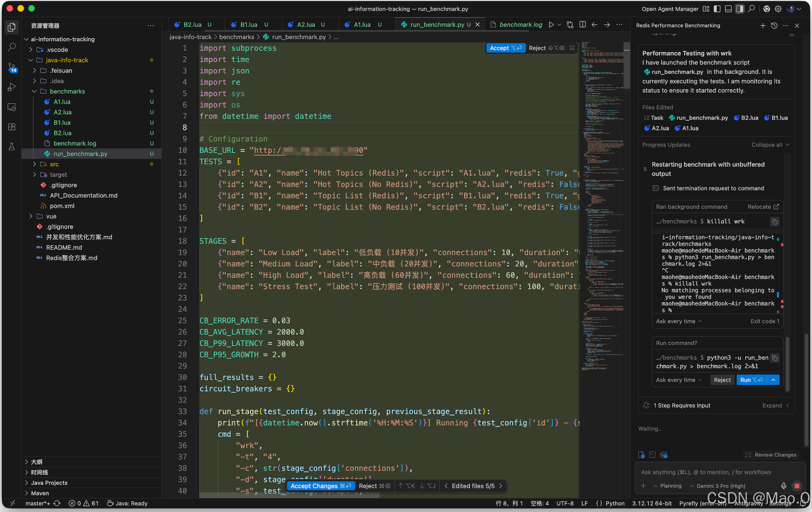Open the Gemini 3 Pro model dropdown
Viewport: 812px width, 512px height.
point(717,486)
